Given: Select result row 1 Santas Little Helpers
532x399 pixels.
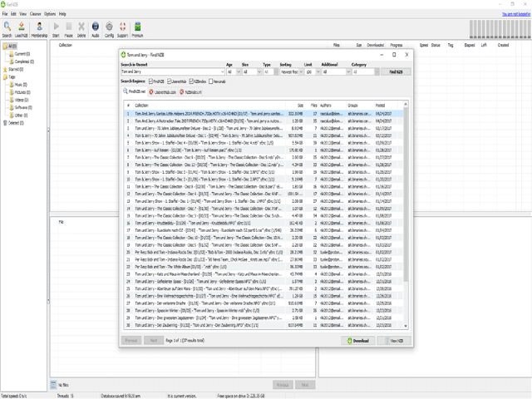Looking at the screenshot, I should click(264, 114).
